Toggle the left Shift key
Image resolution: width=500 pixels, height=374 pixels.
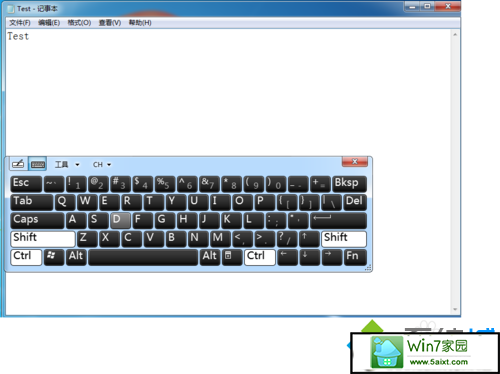(43, 239)
